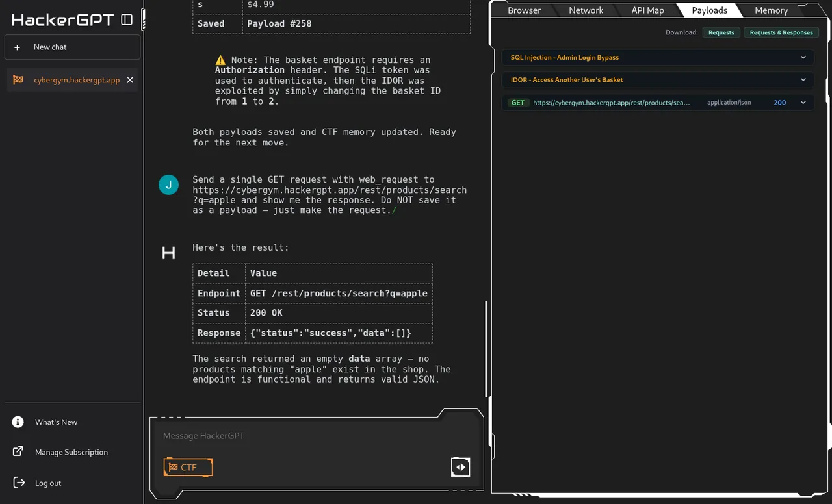Open the API Map tab
Viewport: 832px width, 504px height.
pos(647,10)
